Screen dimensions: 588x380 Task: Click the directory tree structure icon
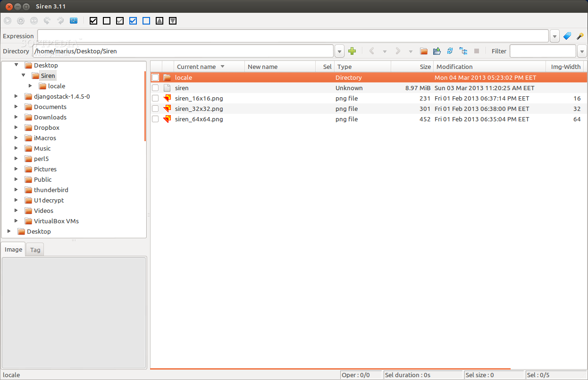463,51
